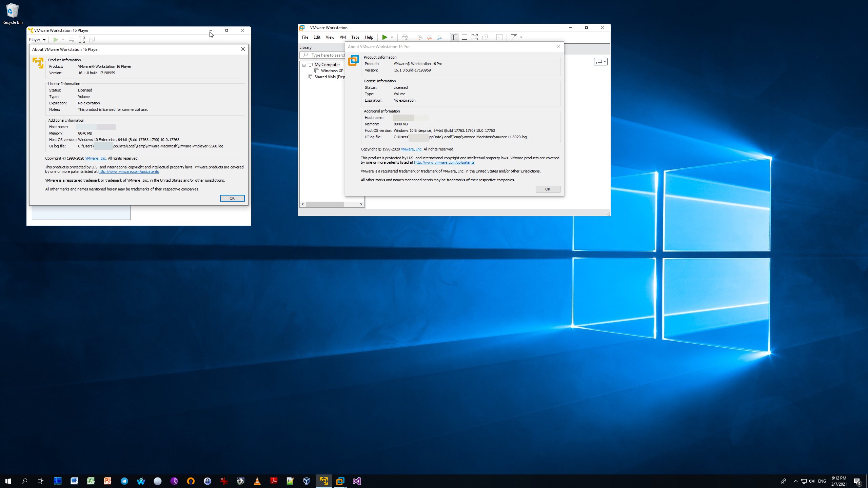The height and width of the screenshot is (488, 868).
Task: Click revert to snapshot icon in Workstation toolbar
Action: [430, 37]
